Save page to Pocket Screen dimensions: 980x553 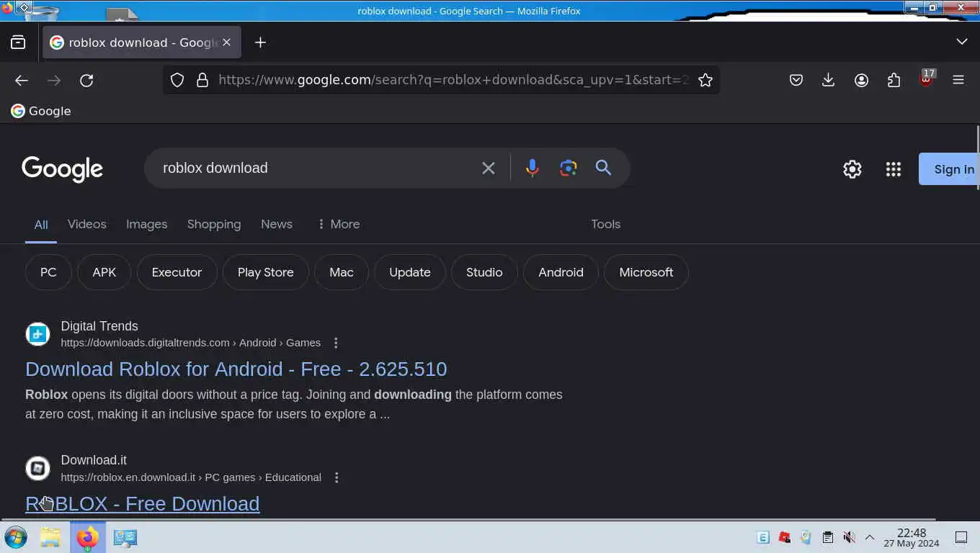tap(796, 80)
